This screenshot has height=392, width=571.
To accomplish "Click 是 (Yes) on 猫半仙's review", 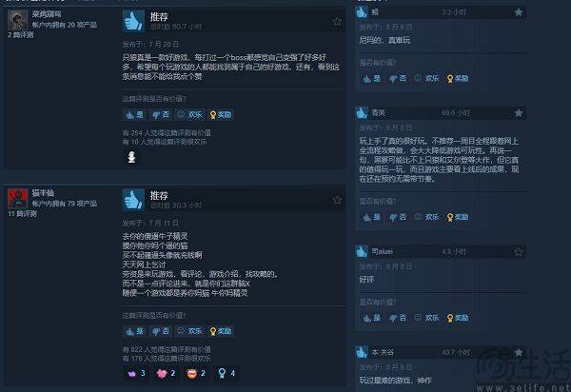I will (x=135, y=331).
